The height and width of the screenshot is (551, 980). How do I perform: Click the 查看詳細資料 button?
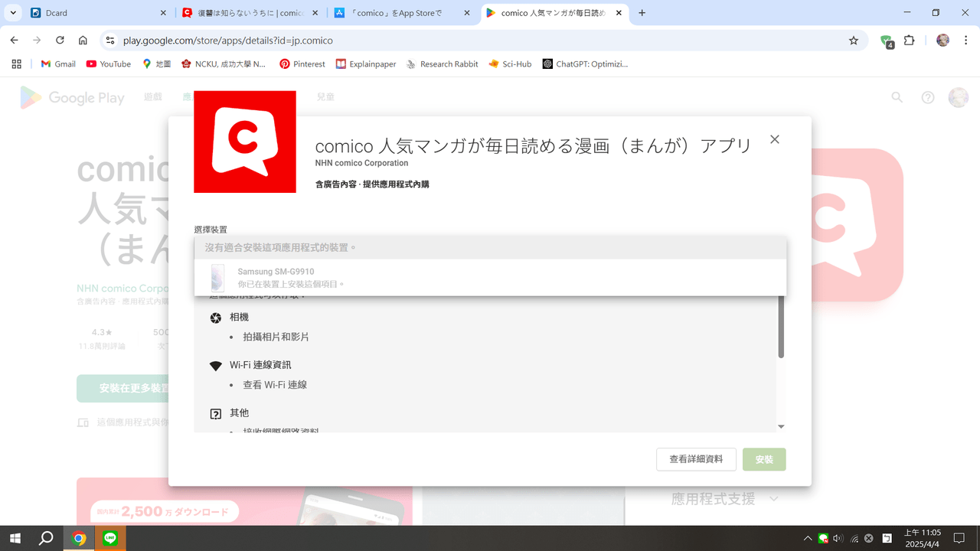click(696, 459)
